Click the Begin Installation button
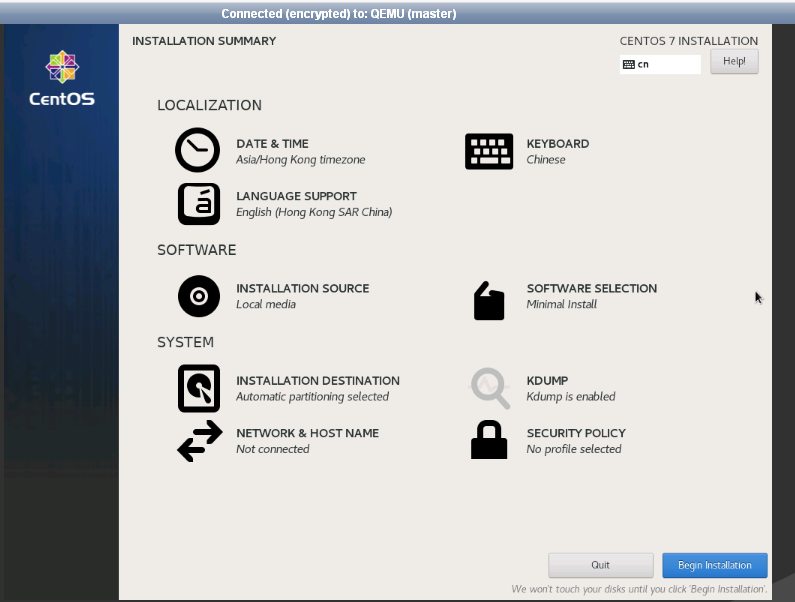Viewport: 795px width, 602px height. [714, 565]
